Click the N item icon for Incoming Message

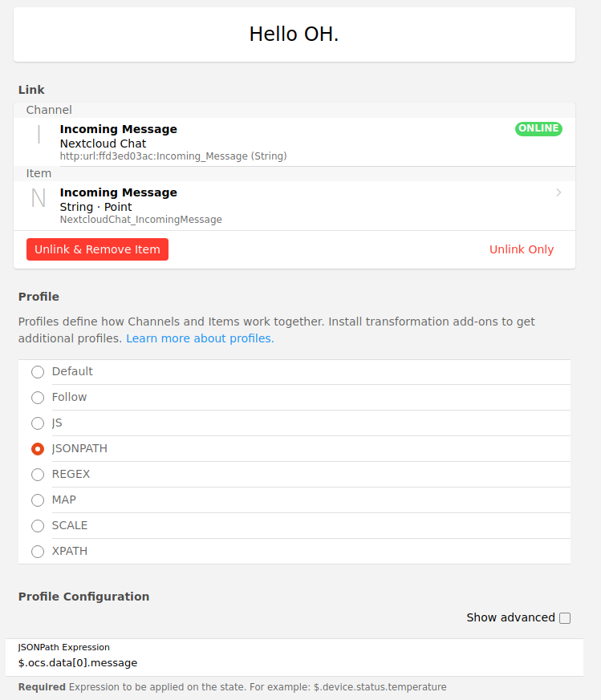pos(39,198)
